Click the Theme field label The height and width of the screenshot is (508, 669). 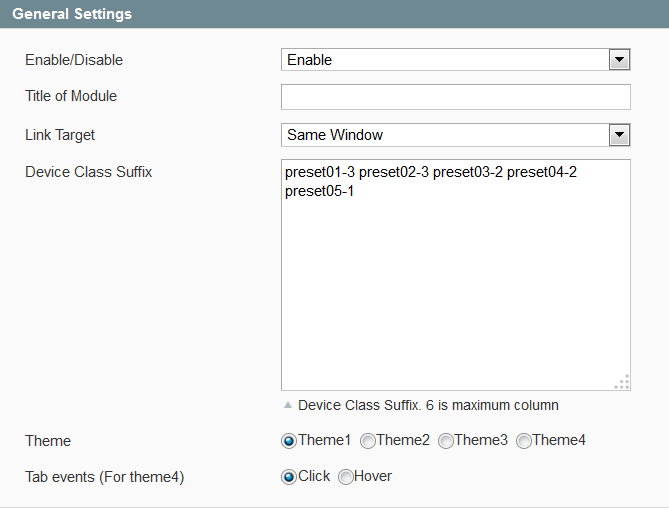pyautogui.click(x=48, y=441)
